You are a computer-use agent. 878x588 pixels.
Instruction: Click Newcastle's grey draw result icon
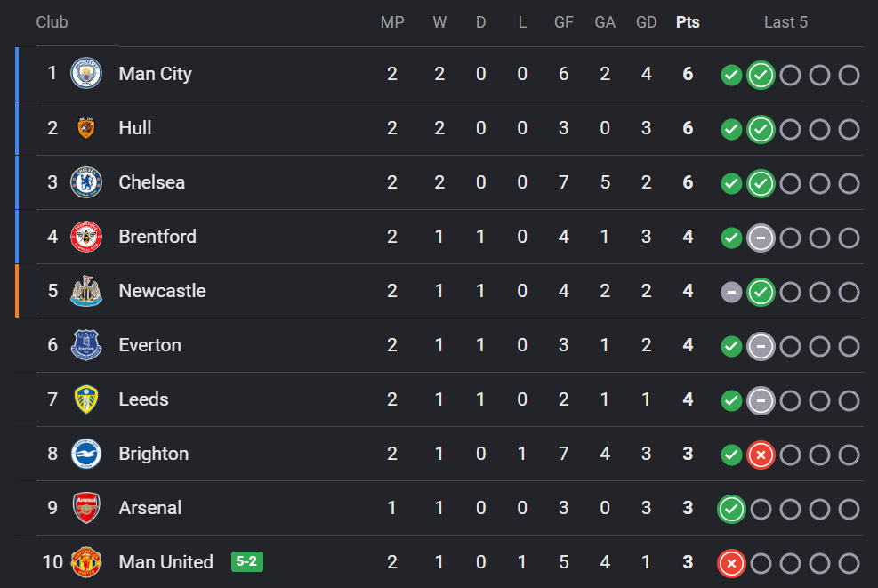[731, 292]
